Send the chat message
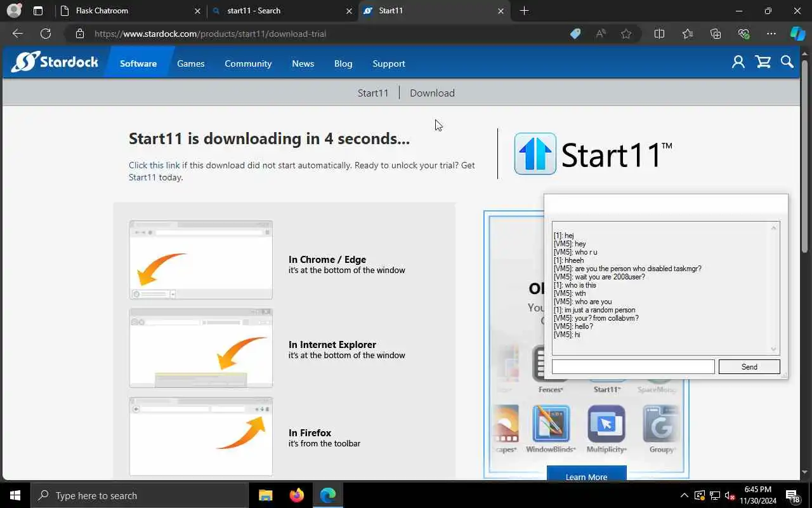812x508 pixels. [749, 366]
